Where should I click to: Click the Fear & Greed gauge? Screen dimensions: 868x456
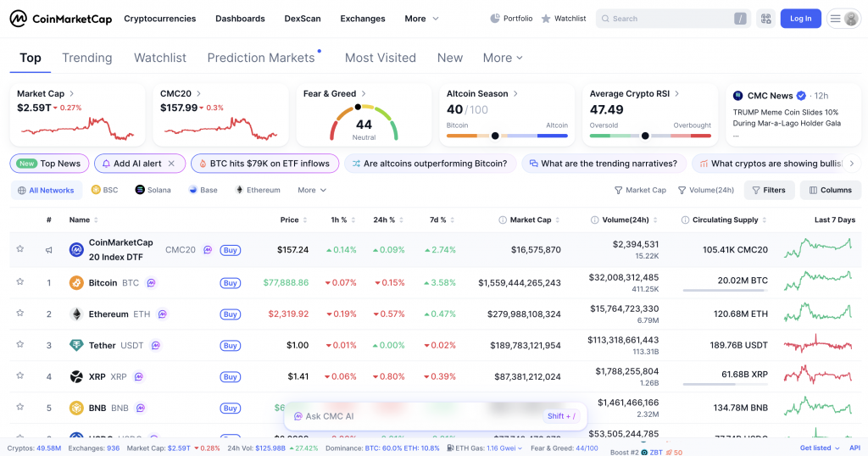coord(364,123)
